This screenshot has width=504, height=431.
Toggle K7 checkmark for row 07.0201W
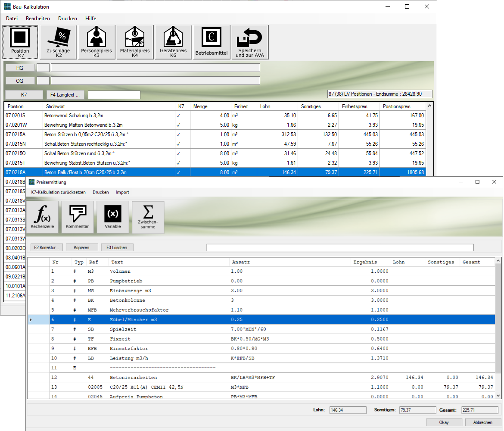[179, 125]
